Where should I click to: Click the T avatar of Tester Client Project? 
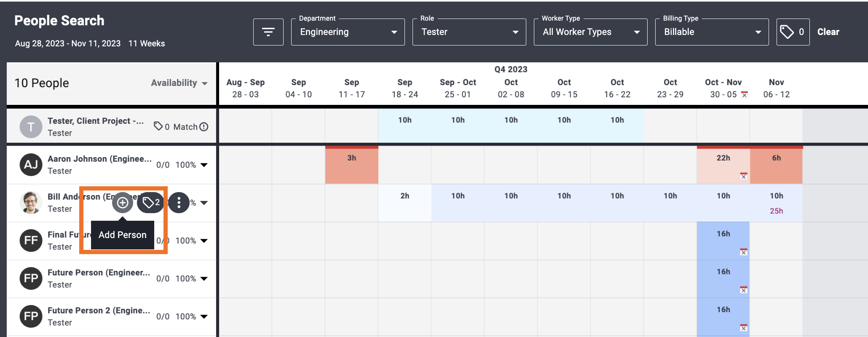(x=31, y=127)
